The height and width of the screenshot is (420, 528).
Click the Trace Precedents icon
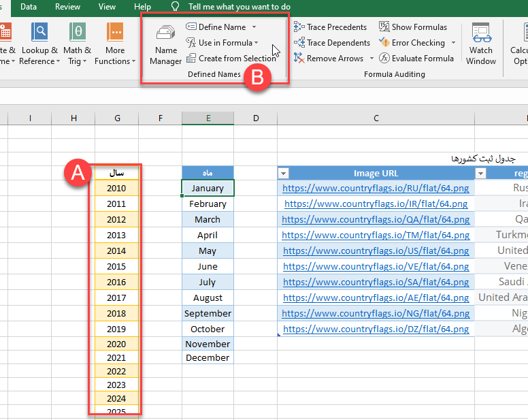coord(299,27)
